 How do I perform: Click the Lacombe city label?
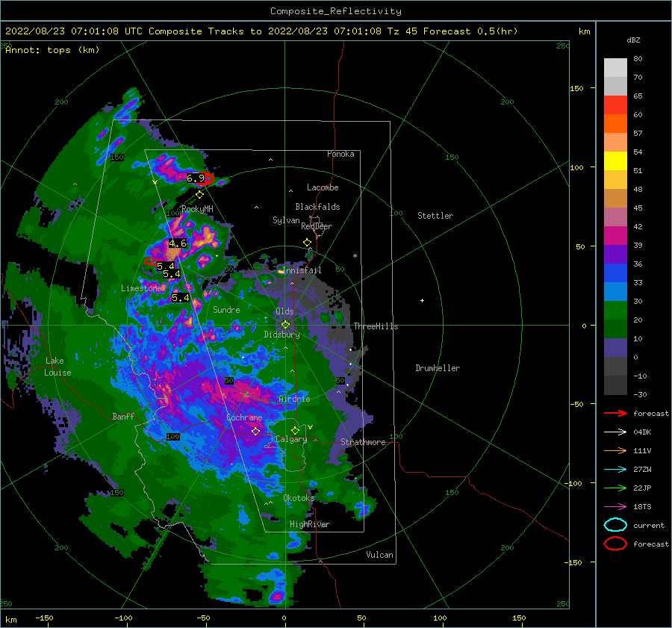(x=323, y=187)
